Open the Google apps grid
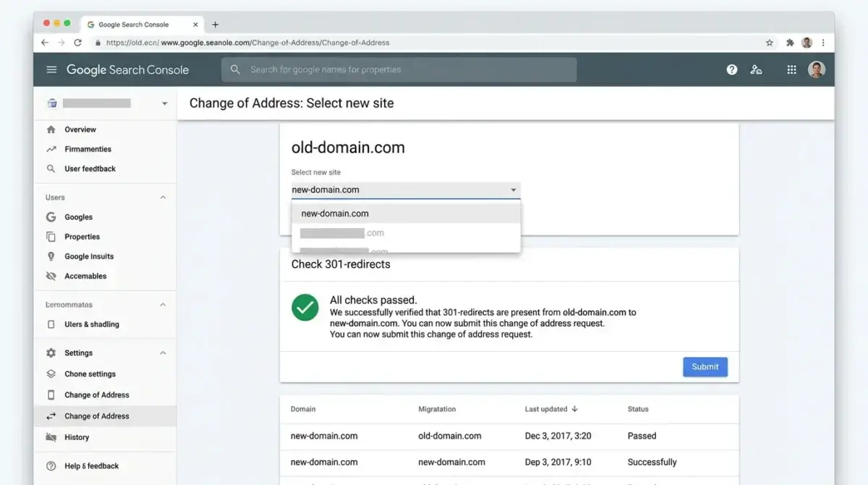This screenshot has width=868, height=485. pos(791,69)
